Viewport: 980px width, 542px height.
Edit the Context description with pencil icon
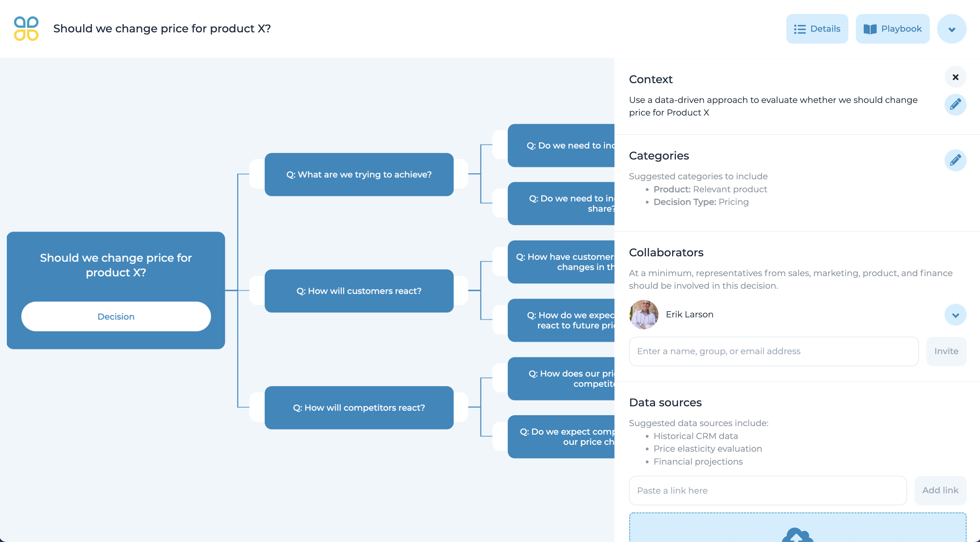pos(955,104)
